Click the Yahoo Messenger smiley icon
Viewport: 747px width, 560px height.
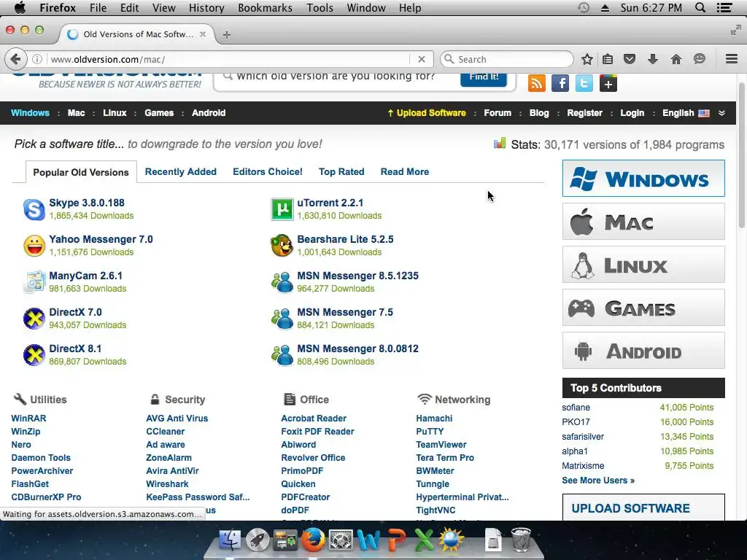pyautogui.click(x=34, y=246)
